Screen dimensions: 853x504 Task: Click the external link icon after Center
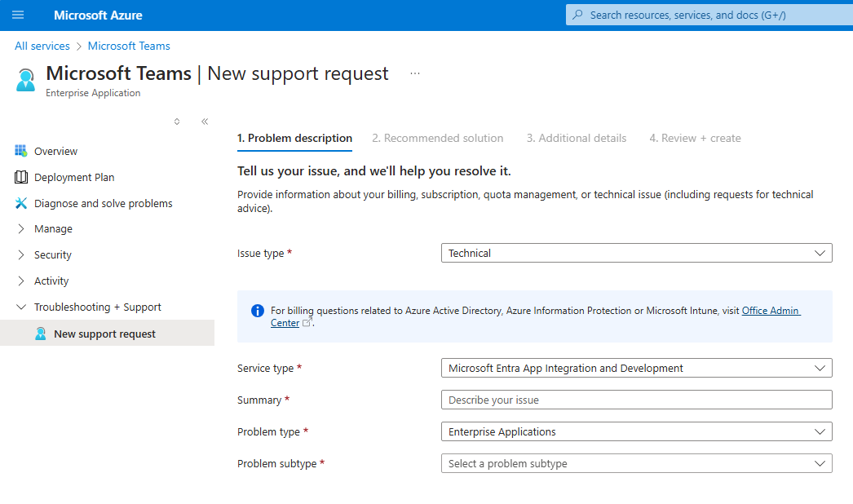coord(307,323)
